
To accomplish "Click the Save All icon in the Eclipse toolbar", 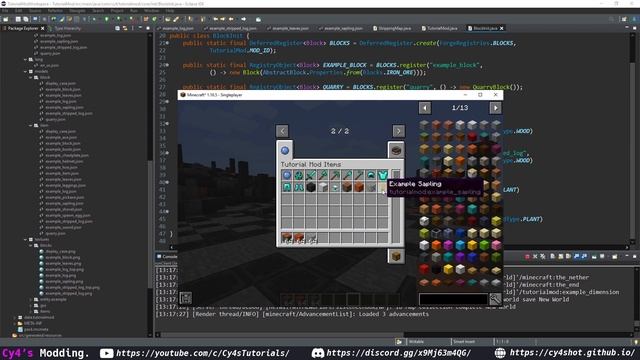I will click(x=26, y=19).
